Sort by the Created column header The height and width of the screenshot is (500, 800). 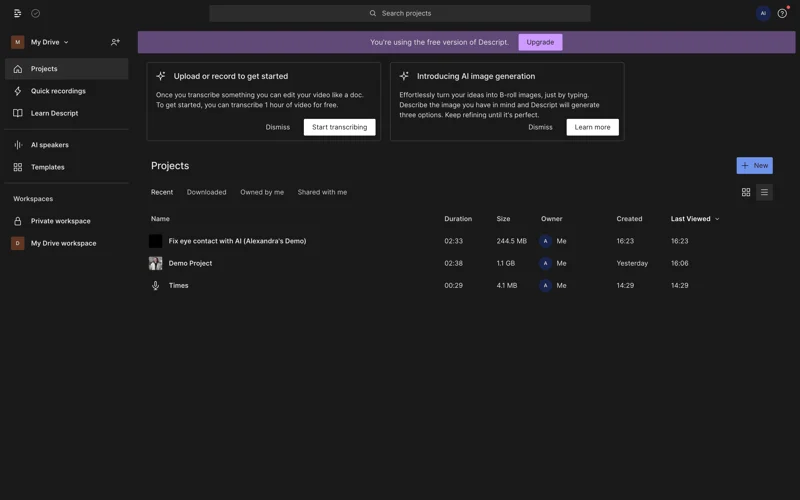(629, 219)
